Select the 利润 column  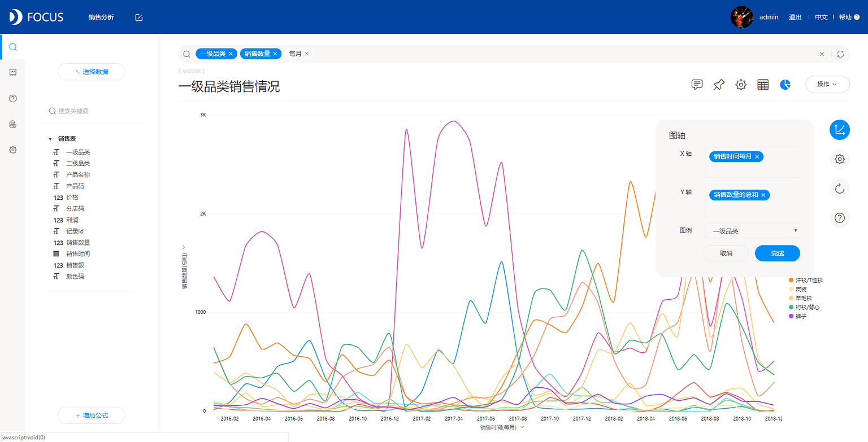click(72, 220)
